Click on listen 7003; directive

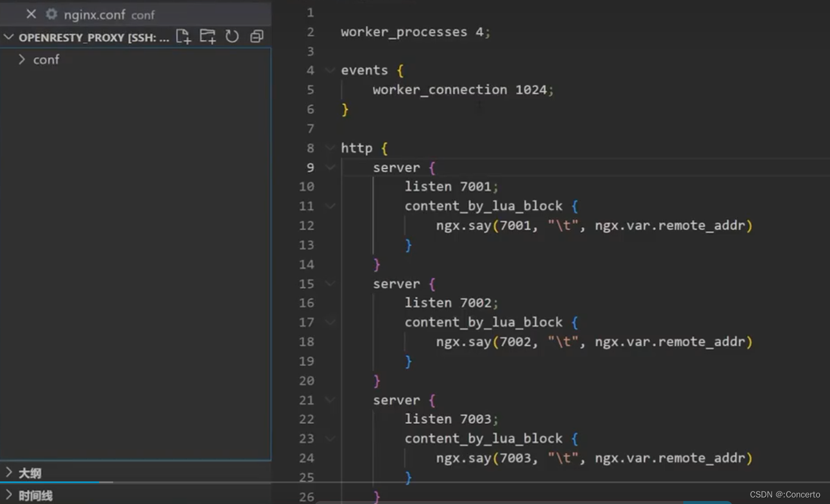pyautogui.click(x=451, y=419)
